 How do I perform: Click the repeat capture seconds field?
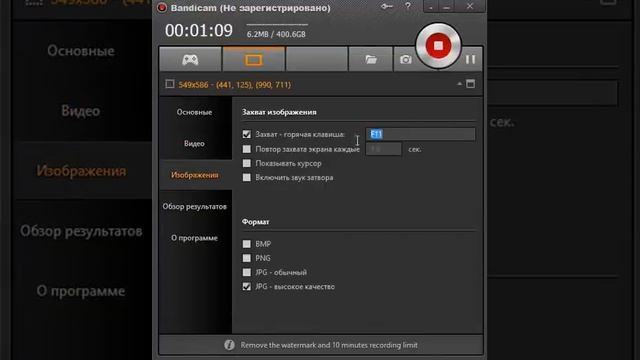coord(384,149)
